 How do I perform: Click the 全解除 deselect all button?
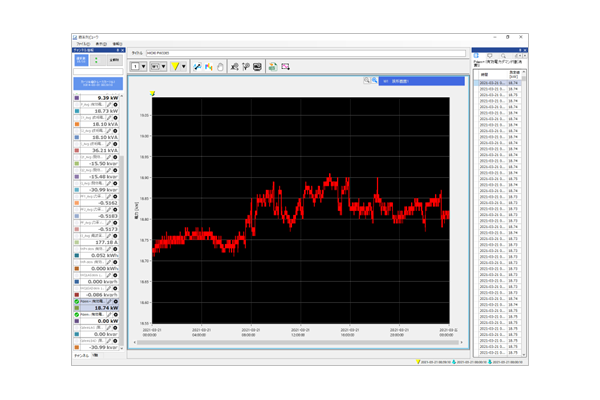click(114, 60)
